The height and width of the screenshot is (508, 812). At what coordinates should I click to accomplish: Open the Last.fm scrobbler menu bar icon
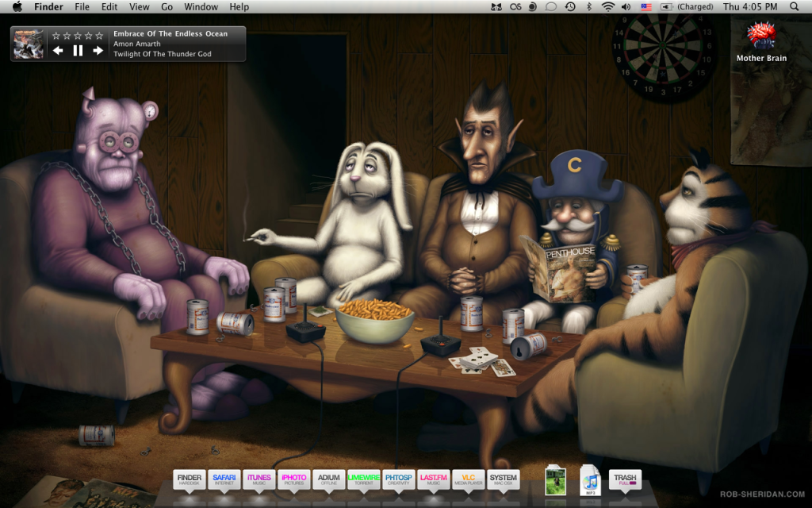pyautogui.click(x=515, y=6)
